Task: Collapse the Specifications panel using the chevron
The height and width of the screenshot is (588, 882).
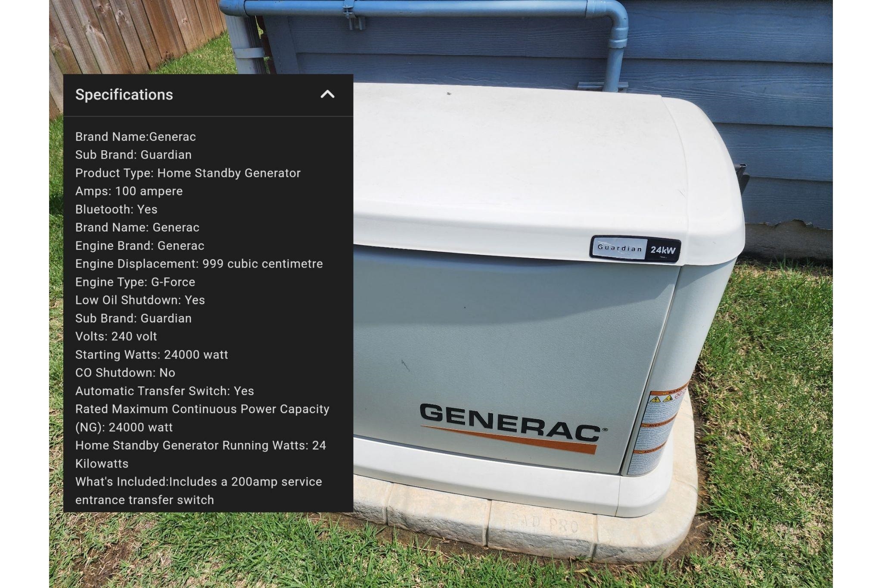Action: (x=327, y=94)
